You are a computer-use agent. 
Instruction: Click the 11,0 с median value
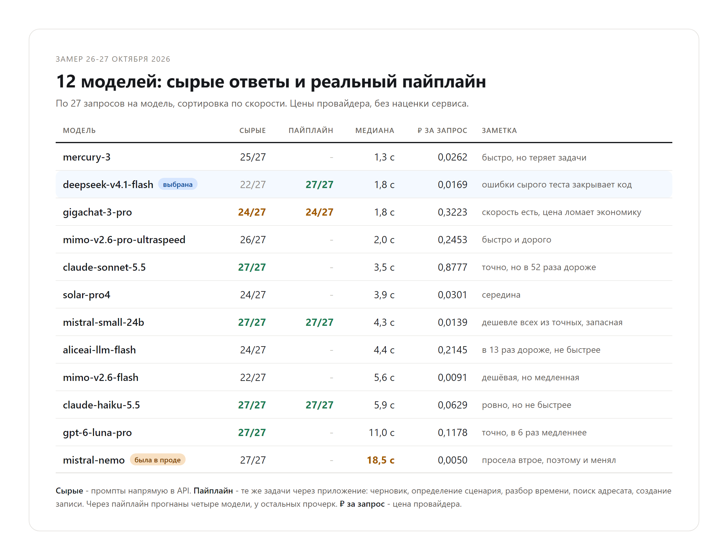click(381, 432)
